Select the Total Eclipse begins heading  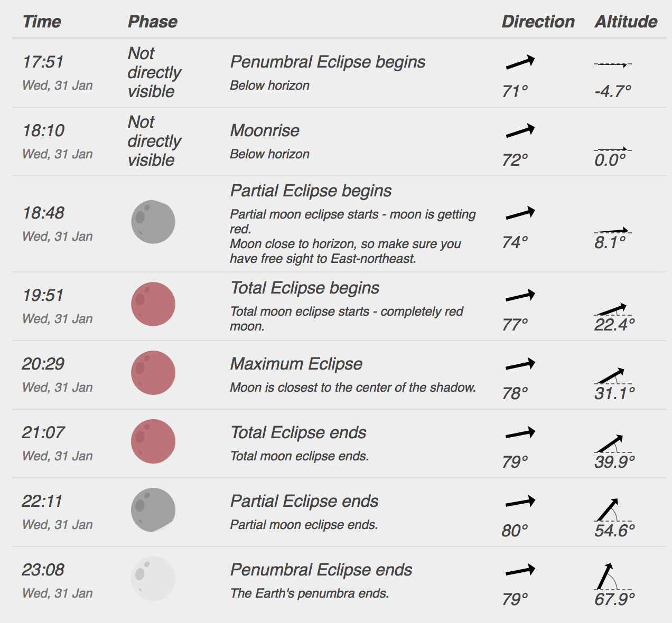305,288
